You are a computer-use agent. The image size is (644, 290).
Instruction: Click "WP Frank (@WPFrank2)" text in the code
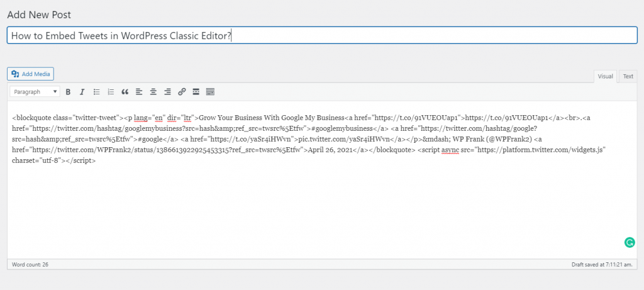click(491, 139)
